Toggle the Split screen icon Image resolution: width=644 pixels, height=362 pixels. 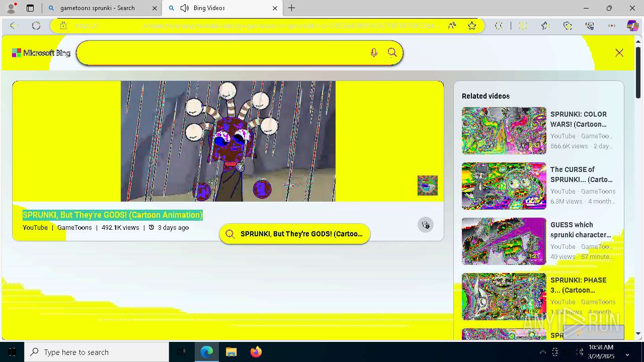523,26
